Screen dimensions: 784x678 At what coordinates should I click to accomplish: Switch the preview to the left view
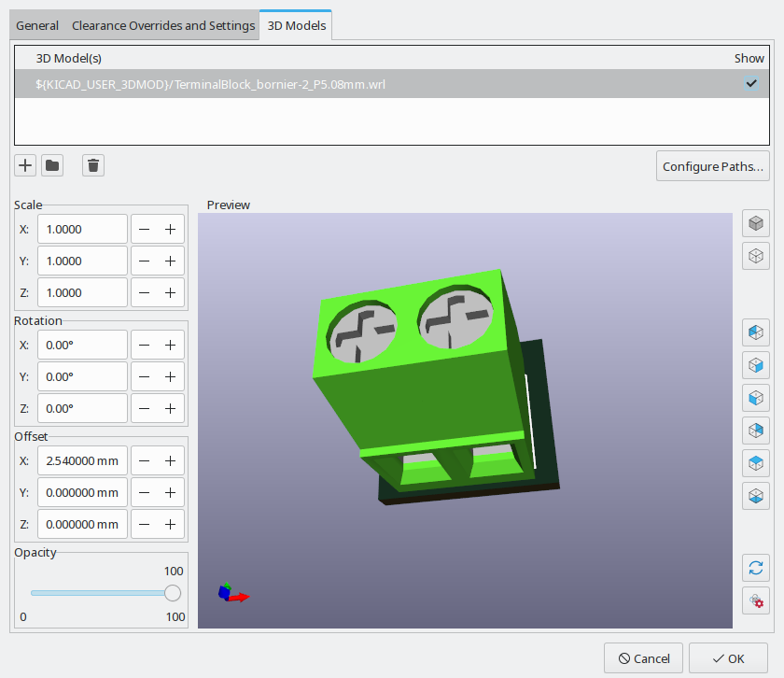(x=755, y=332)
